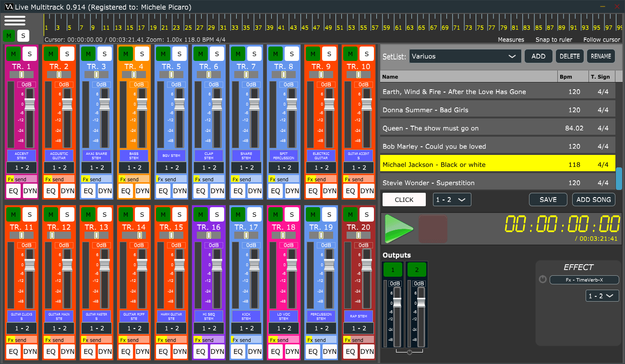Image resolution: width=625 pixels, height=364 pixels.
Task: Click Fx send on TR. 5 BGV stem
Action: point(171,179)
